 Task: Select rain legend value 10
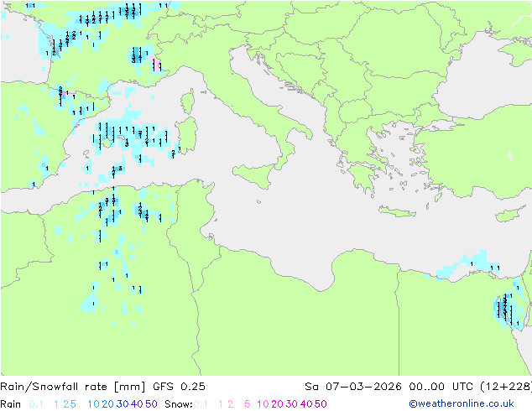pyautogui.click(x=94, y=404)
